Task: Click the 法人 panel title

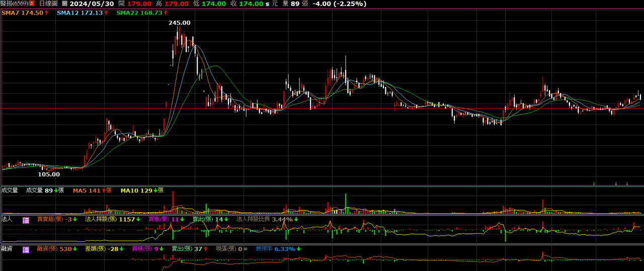Action: (x=7, y=220)
